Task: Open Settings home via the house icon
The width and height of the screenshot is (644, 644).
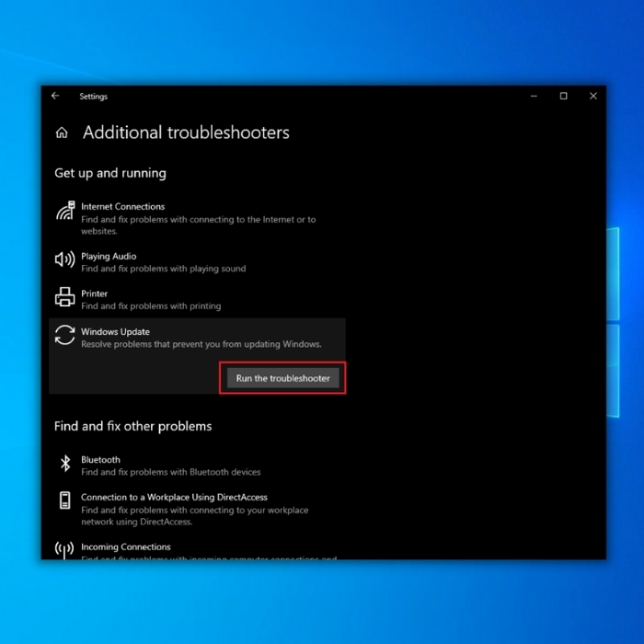Action: (x=62, y=132)
